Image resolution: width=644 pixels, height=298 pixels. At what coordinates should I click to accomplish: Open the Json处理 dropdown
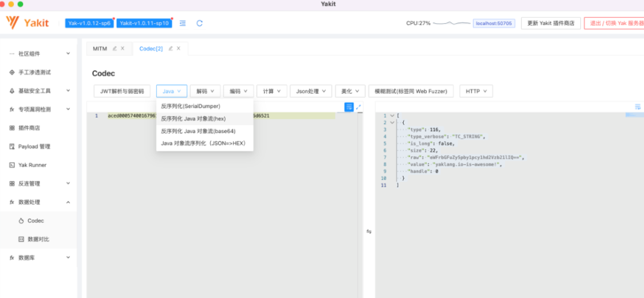pos(311,91)
